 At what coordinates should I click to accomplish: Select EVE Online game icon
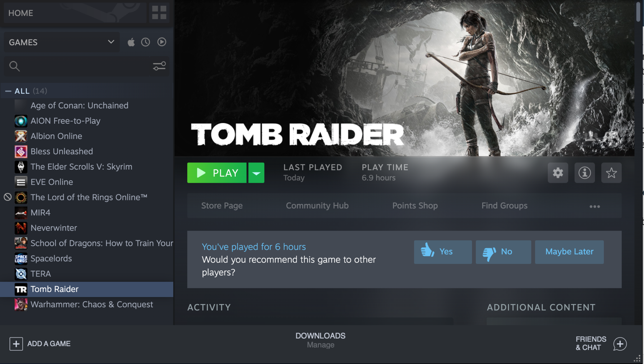[21, 182]
